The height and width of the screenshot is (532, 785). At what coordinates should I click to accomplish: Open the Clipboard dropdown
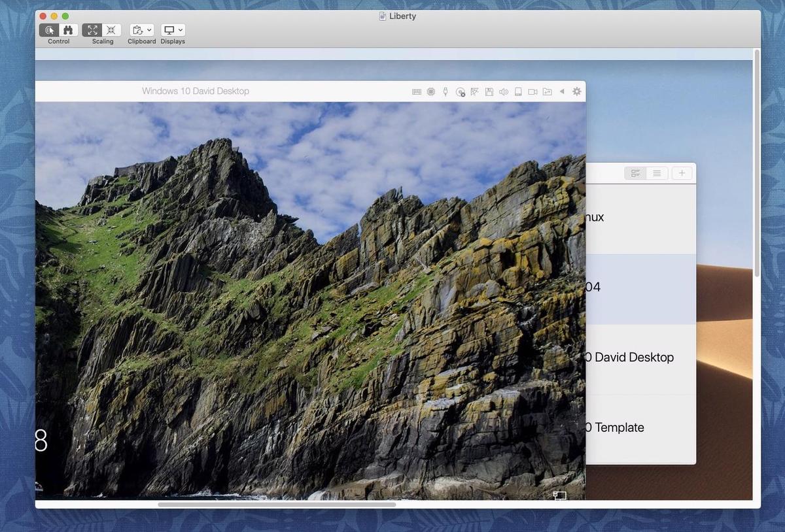click(141, 30)
